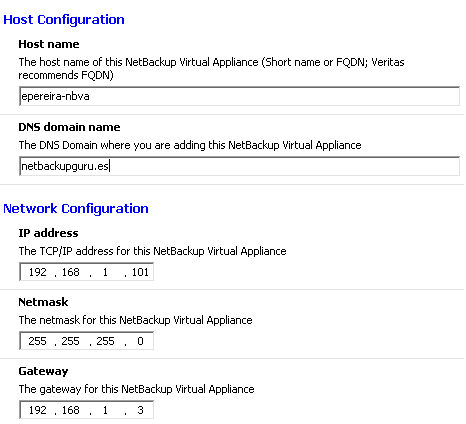This screenshot has height=424, width=466.
Task: Click the Netmask label
Action: (x=43, y=302)
